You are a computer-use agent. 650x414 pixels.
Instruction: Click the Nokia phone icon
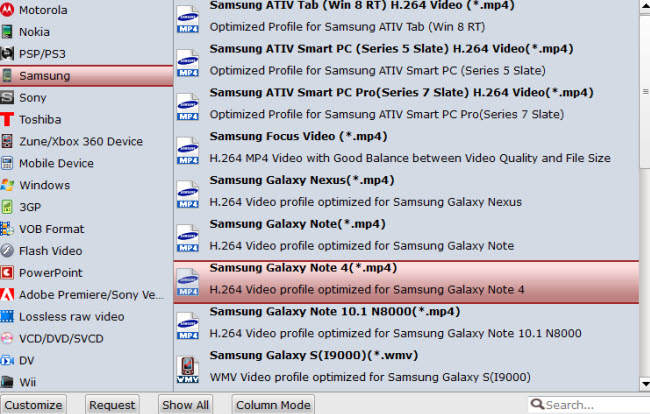coord(7,31)
